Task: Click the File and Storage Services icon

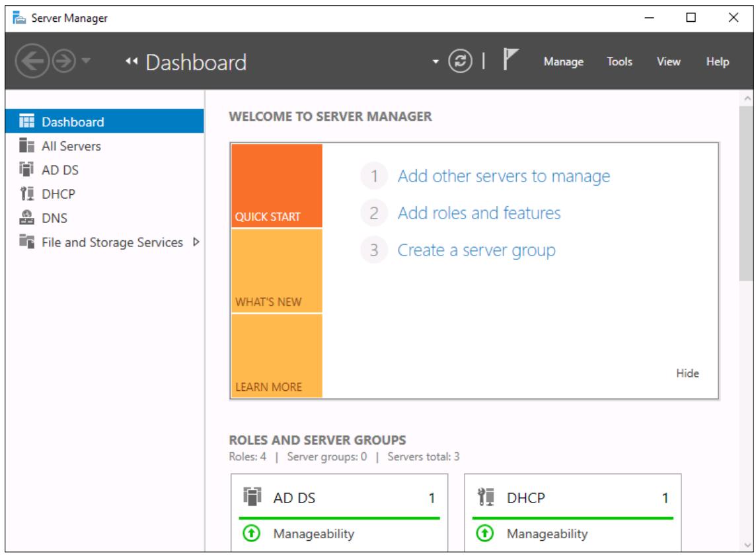Action: click(x=26, y=241)
